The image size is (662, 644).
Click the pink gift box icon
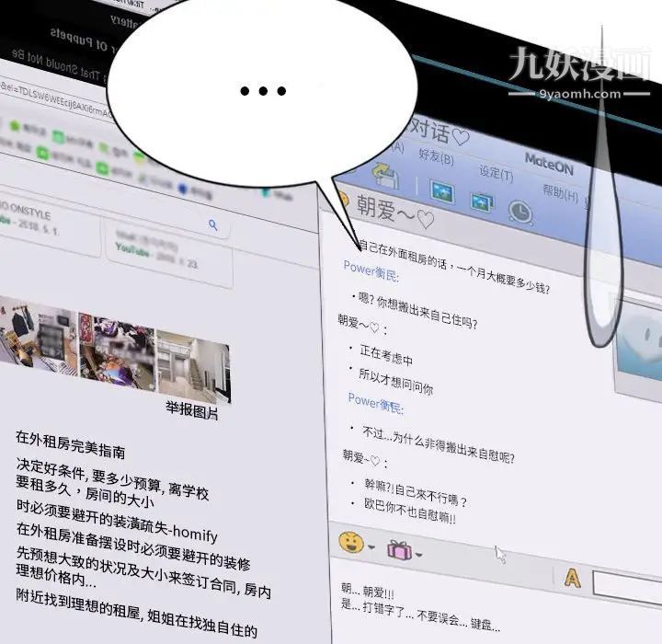click(399, 550)
